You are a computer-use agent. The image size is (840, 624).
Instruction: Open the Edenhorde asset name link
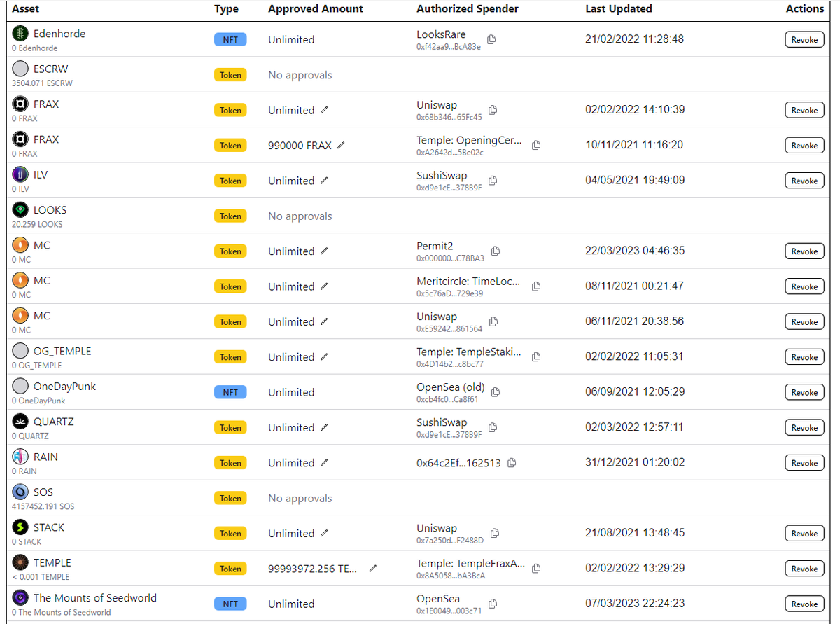59,34
